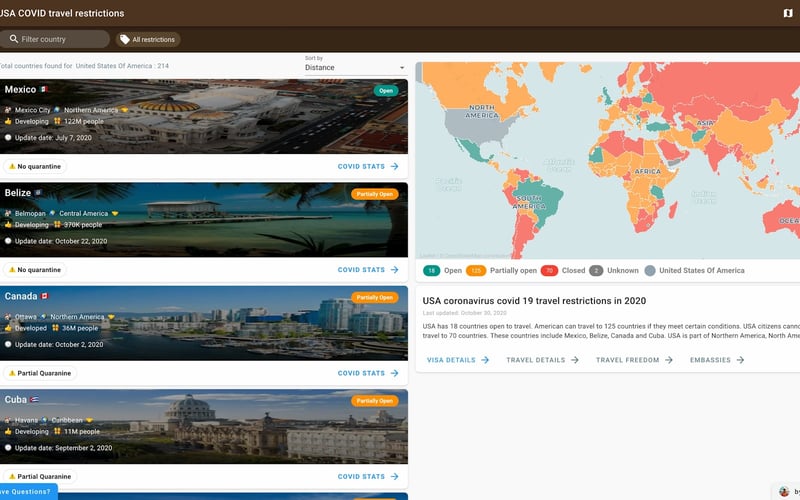Click warning icon on Cuba's Partial Quarantine
This screenshot has height=500, width=800.
[x=12, y=477]
